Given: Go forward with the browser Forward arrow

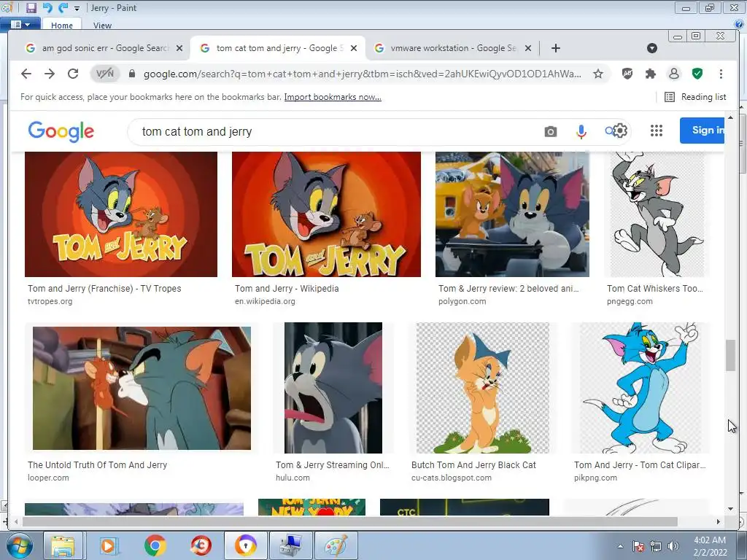Looking at the screenshot, I should [50, 74].
